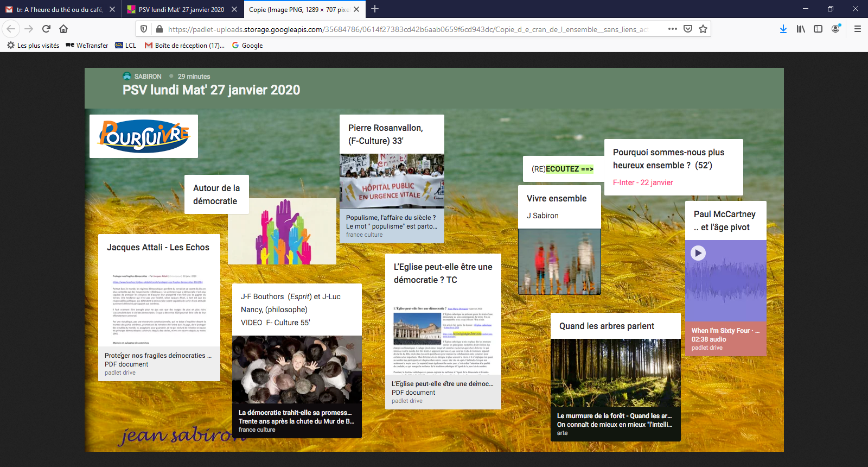Toggle the sidebar view icon
The width and height of the screenshot is (868, 467).
pos(818,29)
